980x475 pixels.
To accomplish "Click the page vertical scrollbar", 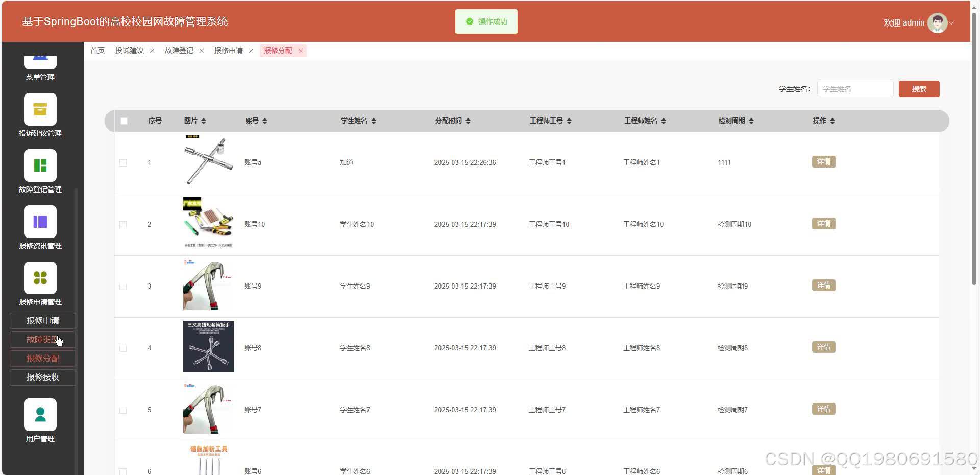I will tap(974, 148).
